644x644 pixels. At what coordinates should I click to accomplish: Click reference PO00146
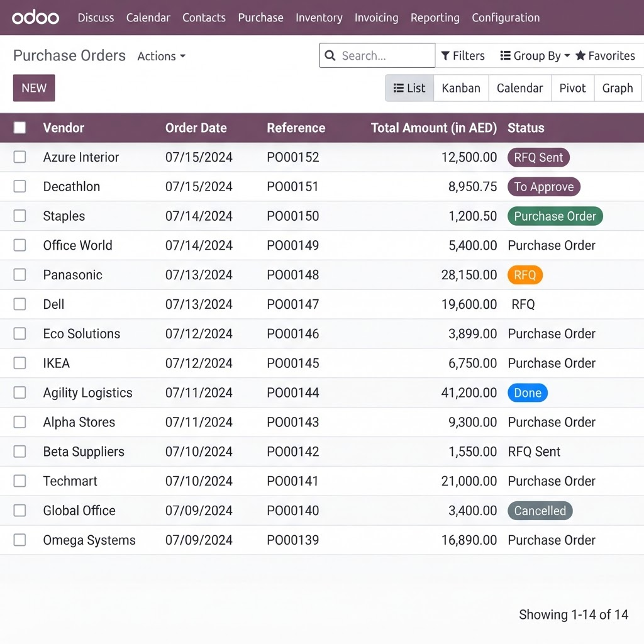pyautogui.click(x=293, y=333)
